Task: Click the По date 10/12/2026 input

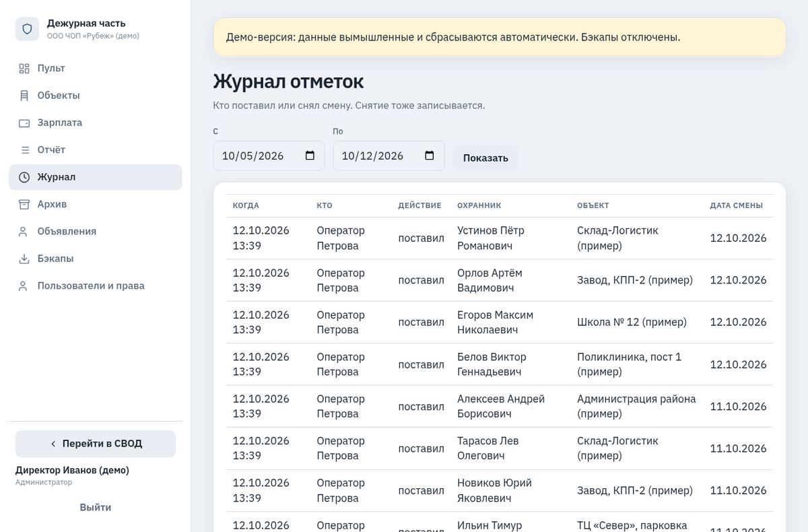Action: pyautogui.click(x=389, y=156)
